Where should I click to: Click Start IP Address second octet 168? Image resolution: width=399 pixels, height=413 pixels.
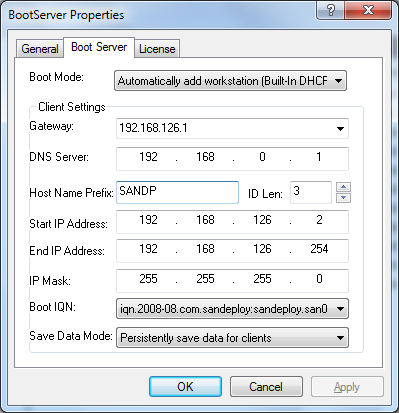pos(205,220)
